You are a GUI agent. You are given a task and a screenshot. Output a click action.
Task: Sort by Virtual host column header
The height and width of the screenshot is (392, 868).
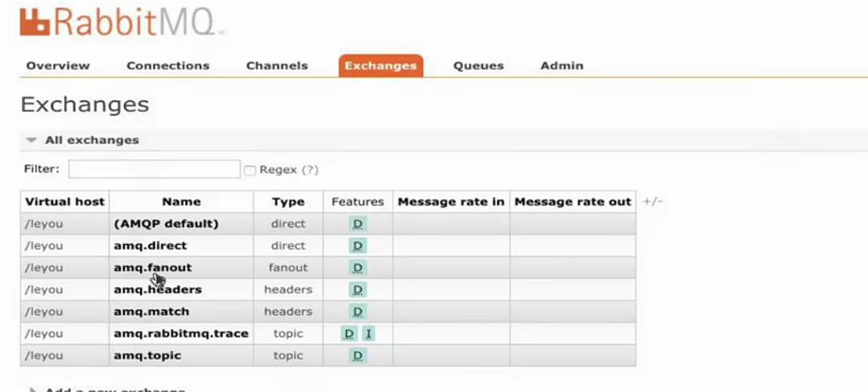[65, 202]
